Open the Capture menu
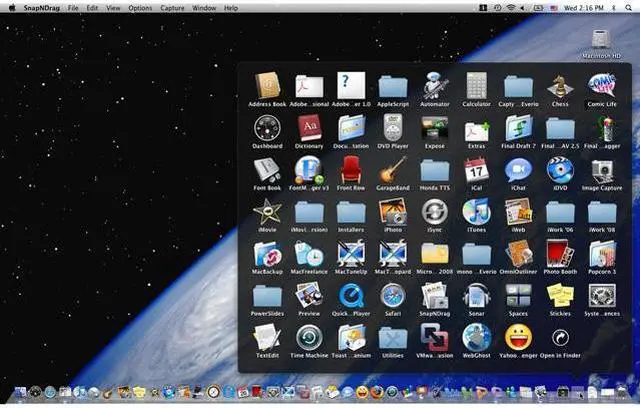Viewport: 640px width, 408px height. (x=172, y=8)
